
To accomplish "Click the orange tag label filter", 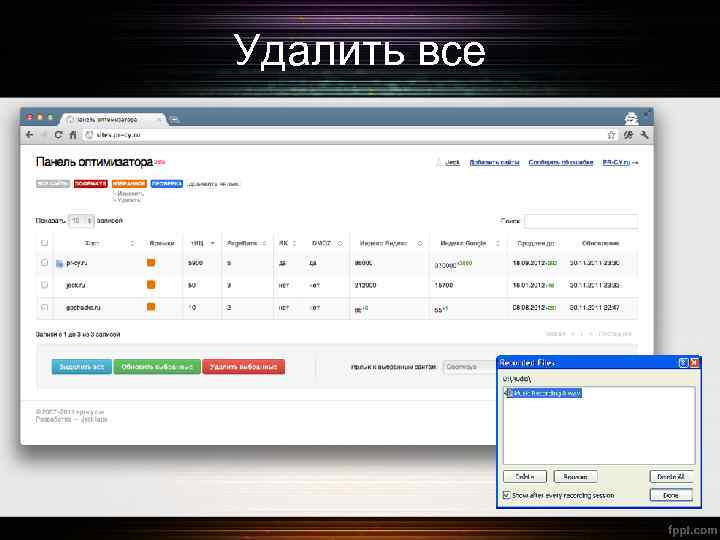I will 129,184.
